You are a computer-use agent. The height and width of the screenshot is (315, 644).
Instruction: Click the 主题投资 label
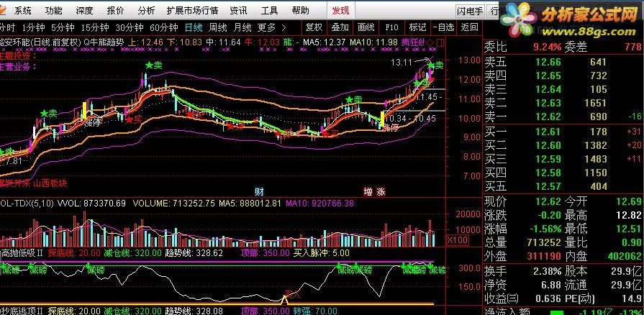(x=18, y=55)
